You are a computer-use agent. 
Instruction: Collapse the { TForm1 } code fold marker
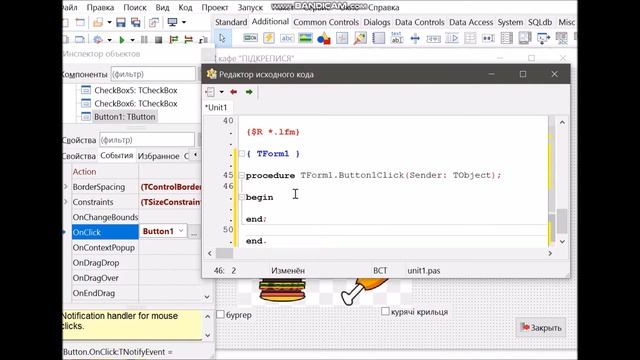242,153
